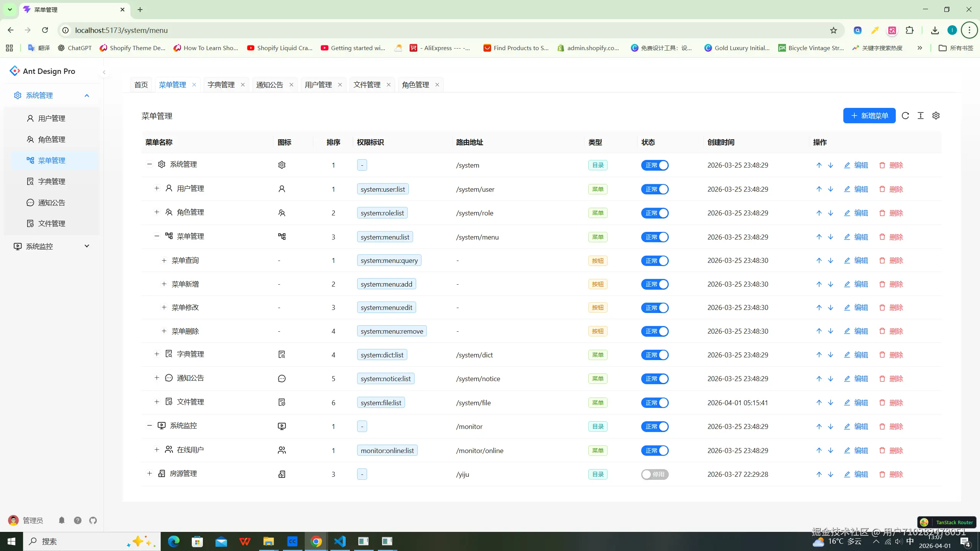Click the refresh table icon beside 新增菜单
The image size is (980, 551).
pos(905,116)
